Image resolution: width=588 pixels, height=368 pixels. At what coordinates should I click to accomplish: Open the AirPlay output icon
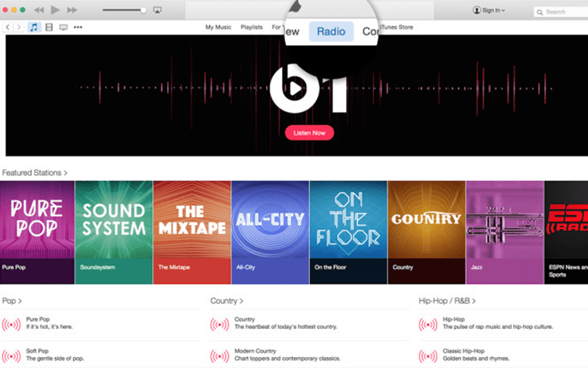pos(157,10)
